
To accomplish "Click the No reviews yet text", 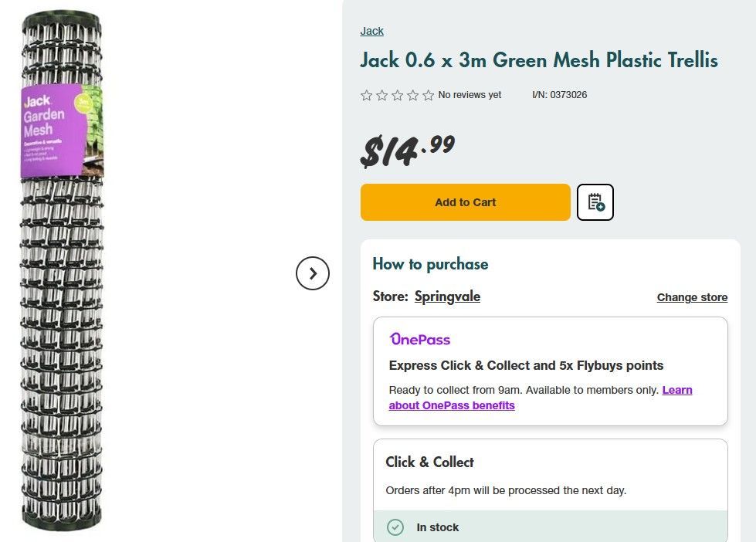I will pos(470,94).
